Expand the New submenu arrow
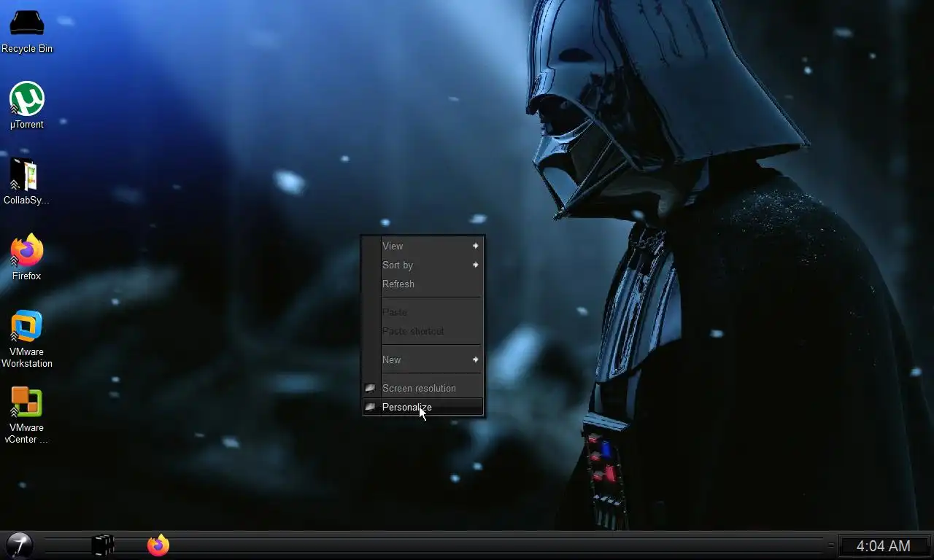Viewport: 934px width, 560px height. point(475,359)
